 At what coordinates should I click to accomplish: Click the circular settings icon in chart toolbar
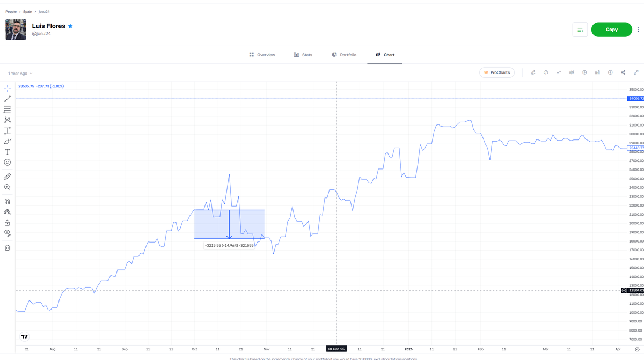pyautogui.click(x=584, y=72)
